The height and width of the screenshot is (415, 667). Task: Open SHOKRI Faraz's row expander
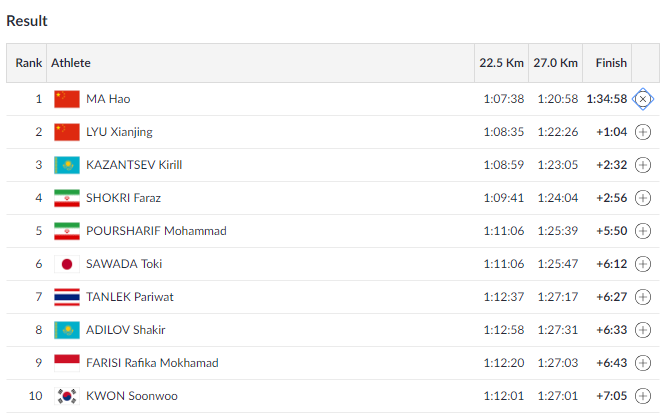pos(643,198)
